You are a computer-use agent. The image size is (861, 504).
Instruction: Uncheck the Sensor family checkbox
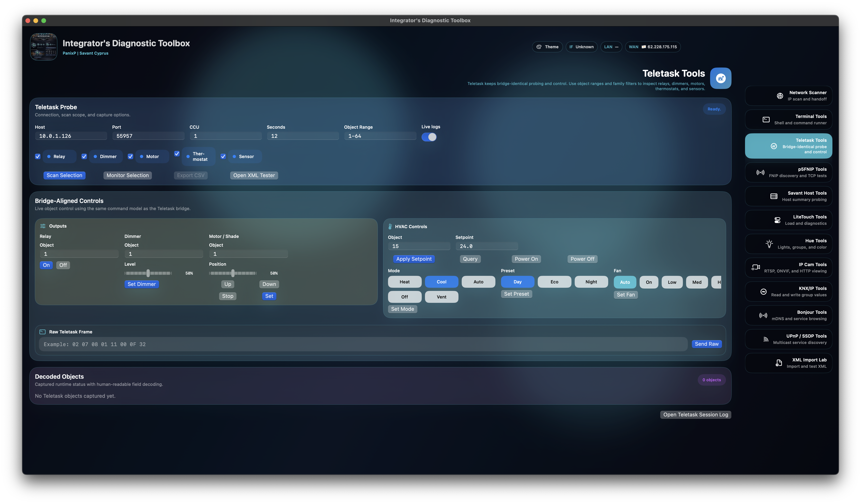point(223,156)
